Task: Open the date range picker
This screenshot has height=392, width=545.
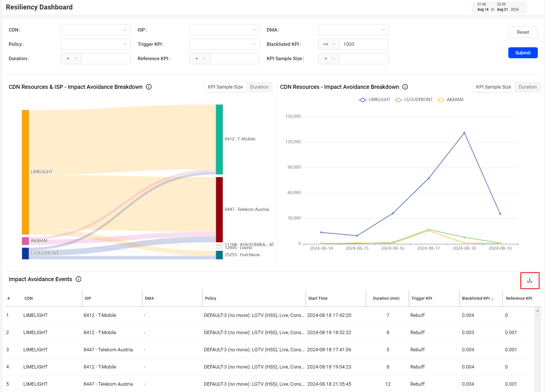Action: pyautogui.click(x=499, y=7)
